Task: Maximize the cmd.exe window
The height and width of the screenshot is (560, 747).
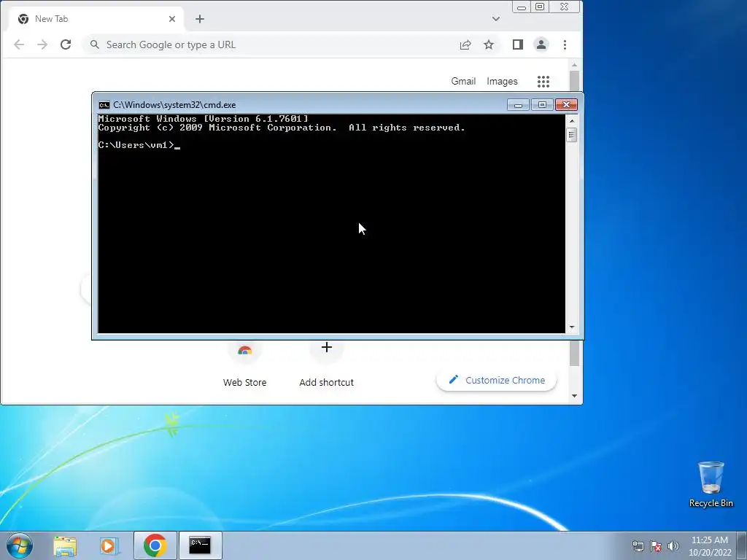Action: click(542, 105)
